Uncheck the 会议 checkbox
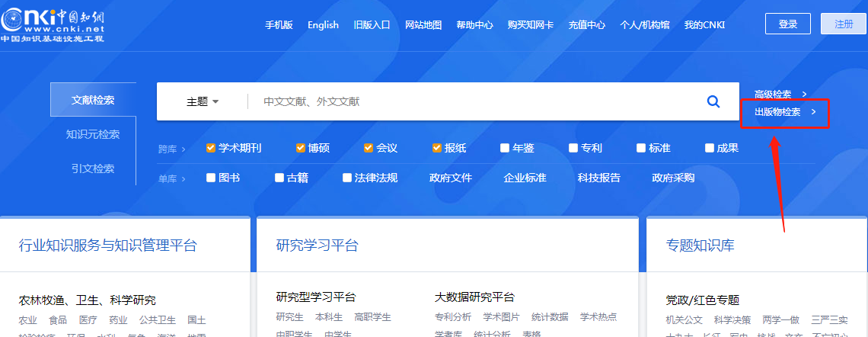 coord(369,148)
